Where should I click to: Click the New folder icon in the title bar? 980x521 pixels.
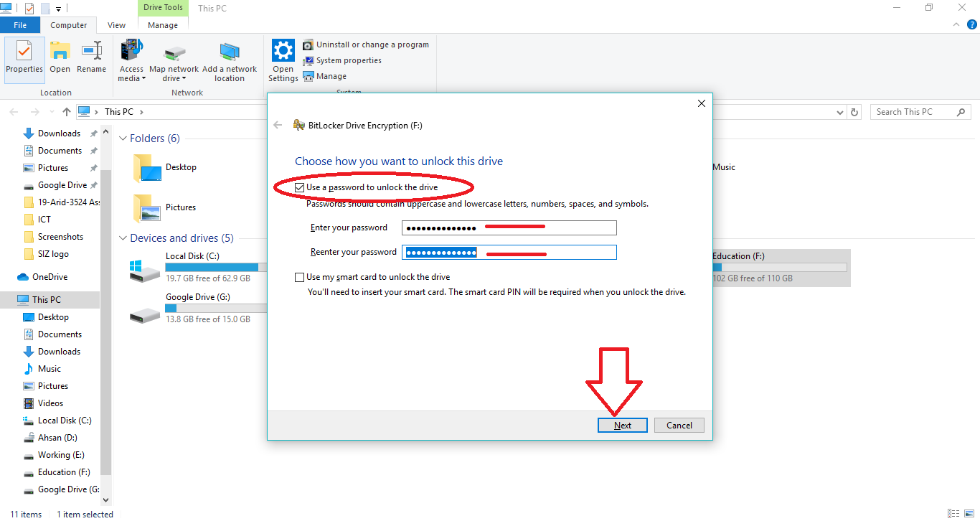45,8
